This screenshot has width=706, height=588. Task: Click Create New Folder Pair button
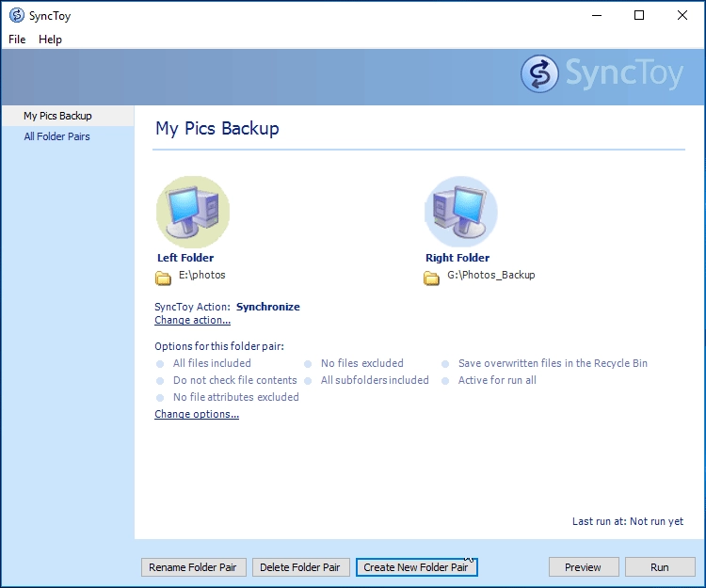416,567
